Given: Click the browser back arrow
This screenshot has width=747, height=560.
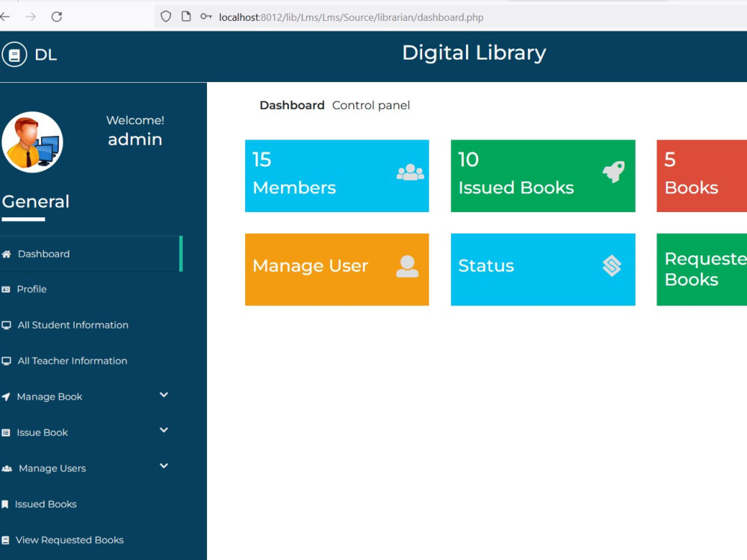Looking at the screenshot, I should point(4,17).
